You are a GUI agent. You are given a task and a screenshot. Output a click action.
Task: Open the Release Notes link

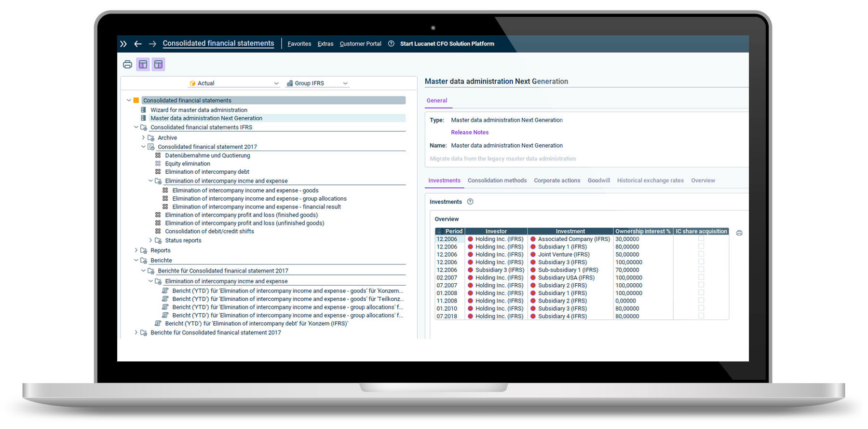(x=470, y=132)
